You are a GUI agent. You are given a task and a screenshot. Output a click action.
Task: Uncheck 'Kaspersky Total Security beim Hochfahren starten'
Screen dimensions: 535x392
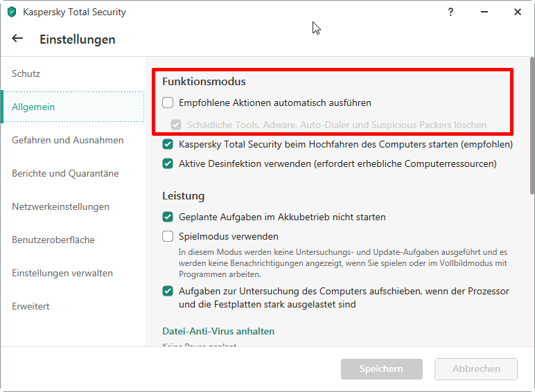[x=168, y=144]
